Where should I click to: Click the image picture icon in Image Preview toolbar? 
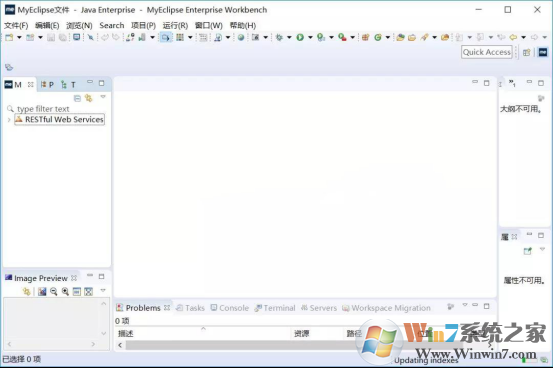(42, 291)
